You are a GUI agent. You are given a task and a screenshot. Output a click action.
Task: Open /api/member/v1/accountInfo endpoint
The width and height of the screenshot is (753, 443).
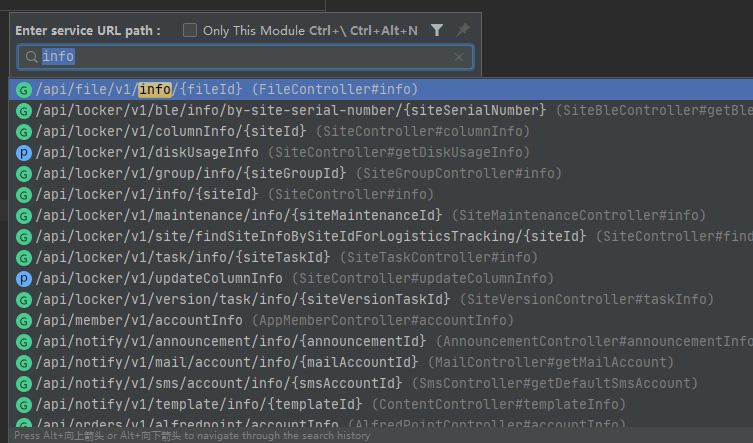[381, 320]
